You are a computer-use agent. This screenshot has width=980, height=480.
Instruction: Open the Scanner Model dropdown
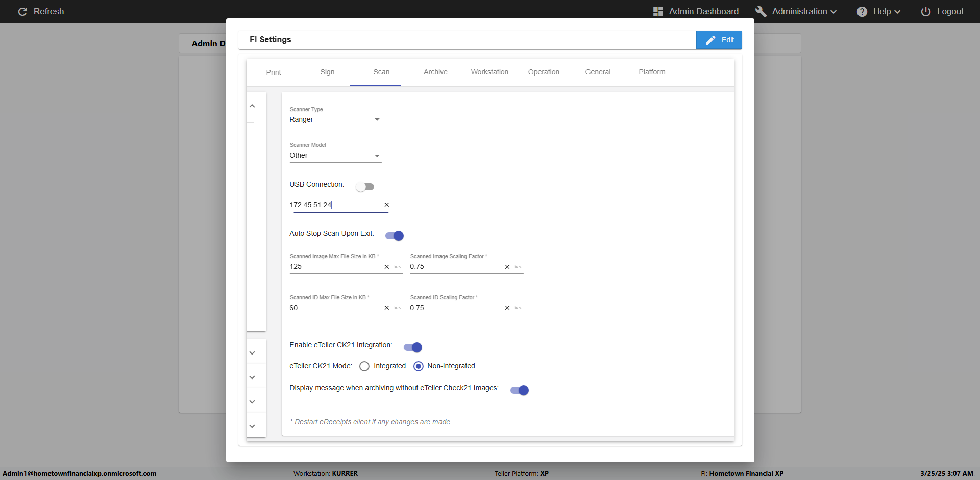coord(335,156)
